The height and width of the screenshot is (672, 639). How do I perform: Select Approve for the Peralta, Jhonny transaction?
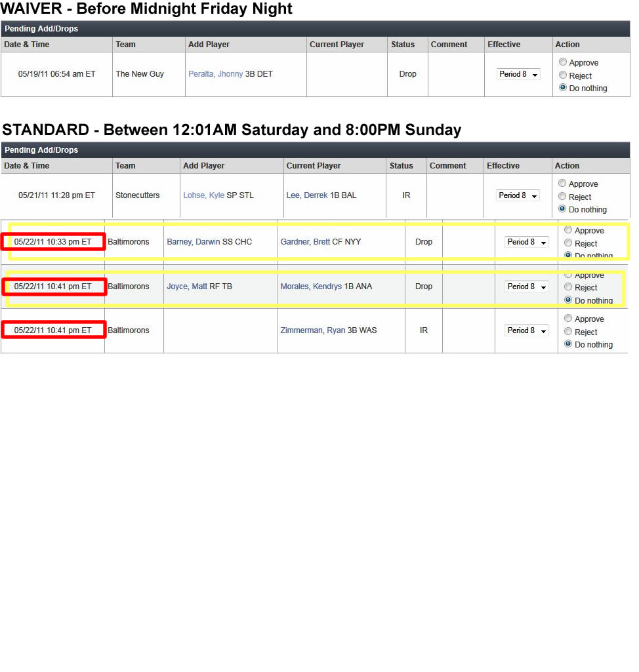563,62
